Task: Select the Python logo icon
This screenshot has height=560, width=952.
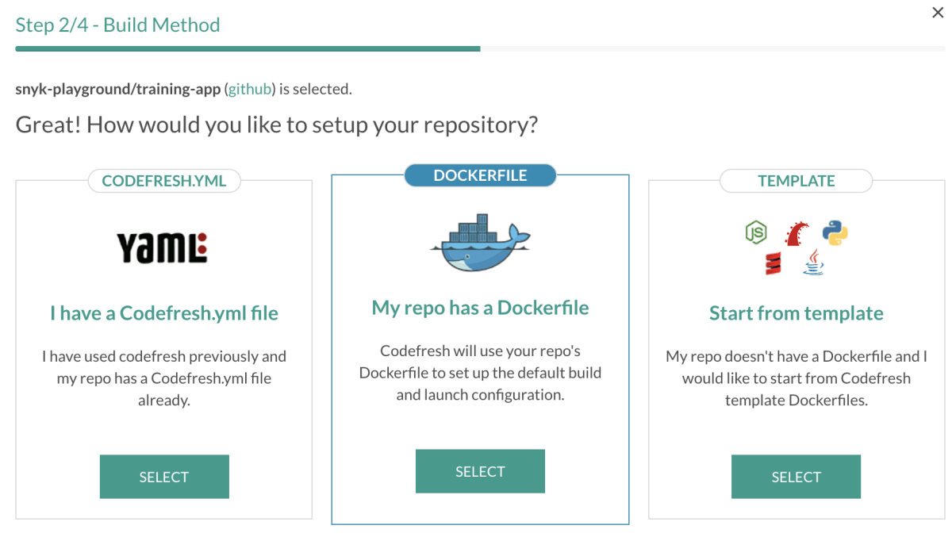Action: pyautogui.click(x=835, y=232)
